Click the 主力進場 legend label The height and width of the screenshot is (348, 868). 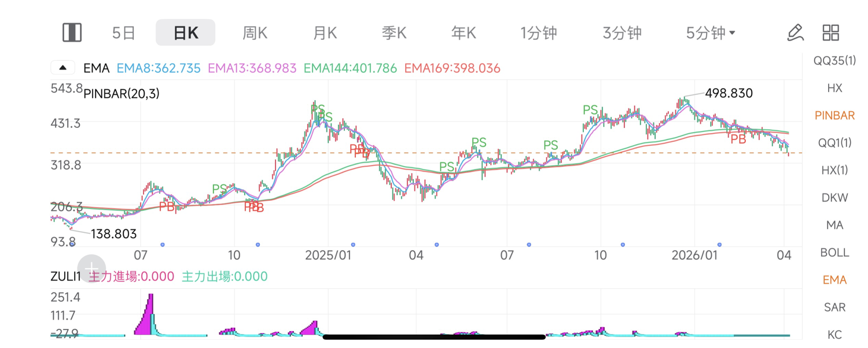coord(131,276)
